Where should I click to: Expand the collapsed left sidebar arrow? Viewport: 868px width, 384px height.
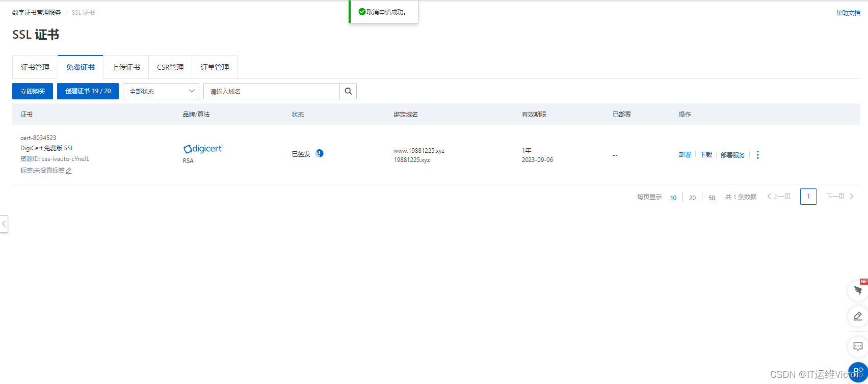(x=4, y=224)
